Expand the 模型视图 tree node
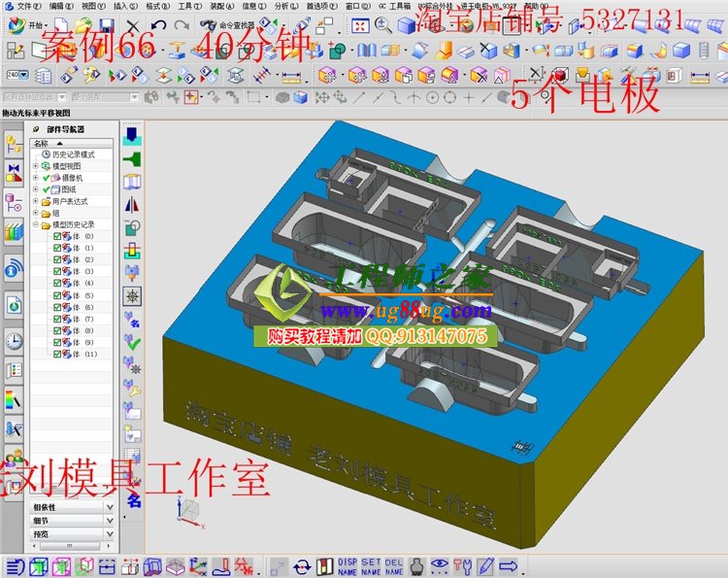 (x=36, y=166)
